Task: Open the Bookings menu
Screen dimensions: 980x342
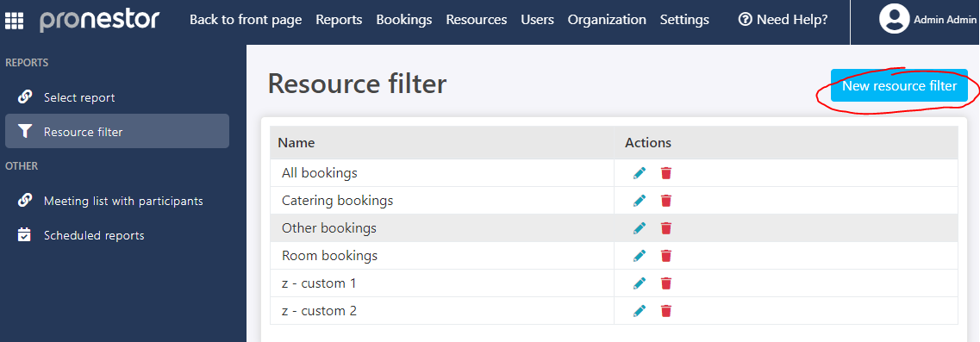Action: tap(403, 20)
